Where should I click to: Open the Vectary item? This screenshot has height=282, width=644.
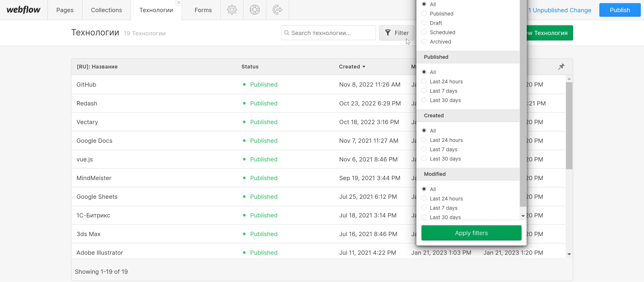[x=87, y=122]
